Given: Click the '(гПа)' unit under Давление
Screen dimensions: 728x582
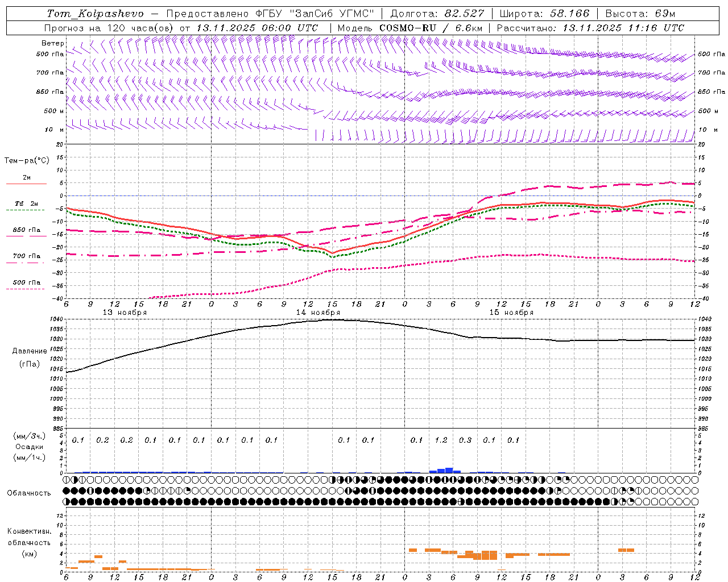Looking at the screenshot, I should (x=30, y=364).
